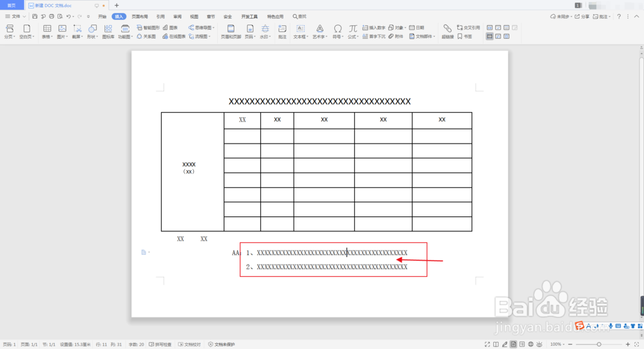644x349 pixels.
Task: Open the icon library (图标库)
Action: 108,31
